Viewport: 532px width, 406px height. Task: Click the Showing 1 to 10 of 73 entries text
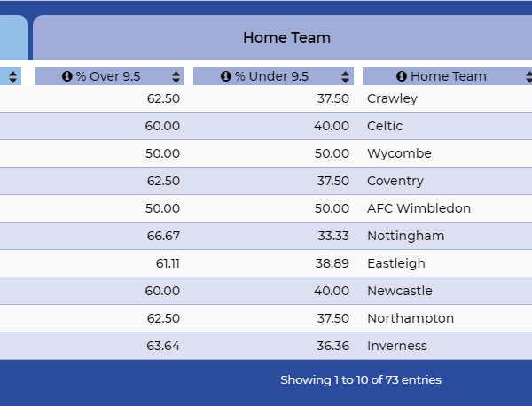(x=361, y=380)
